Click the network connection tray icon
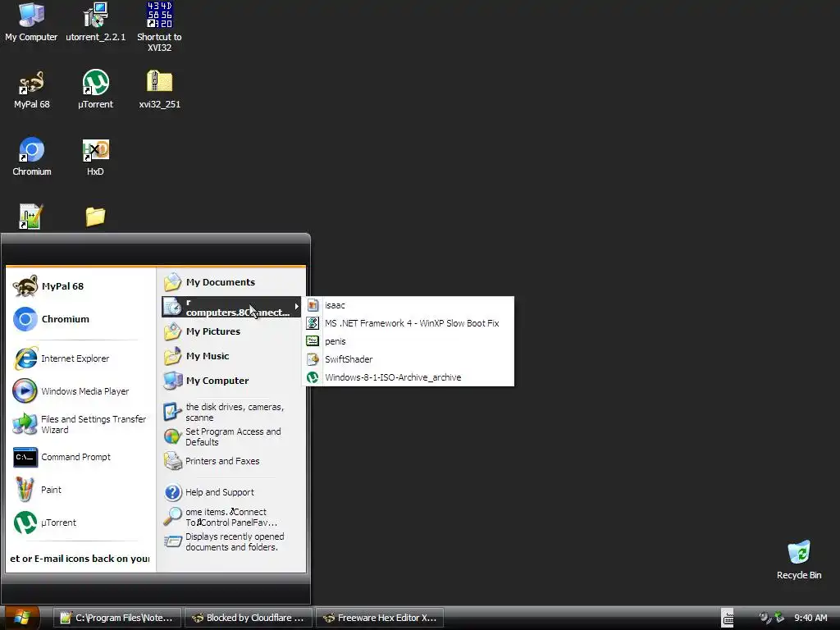The image size is (840, 630). click(x=779, y=618)
